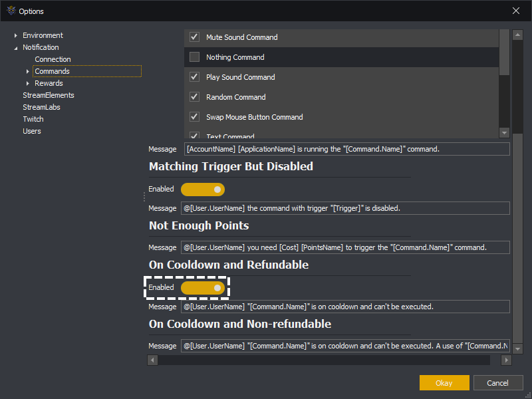Open the Users settings page
This screenshot has width=532, height=399.
pyautogui.click(x=31, y=131)
